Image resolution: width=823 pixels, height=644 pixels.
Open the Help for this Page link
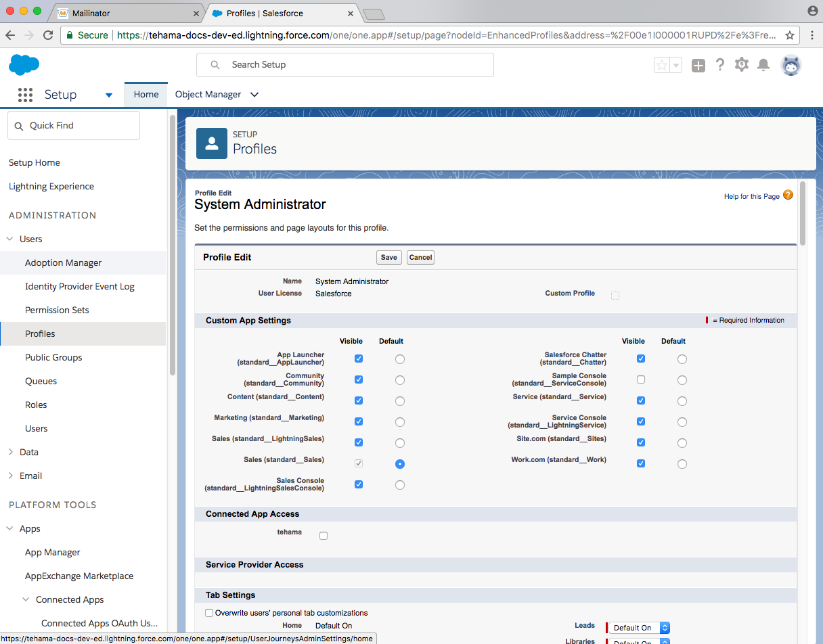click(751, 196)
